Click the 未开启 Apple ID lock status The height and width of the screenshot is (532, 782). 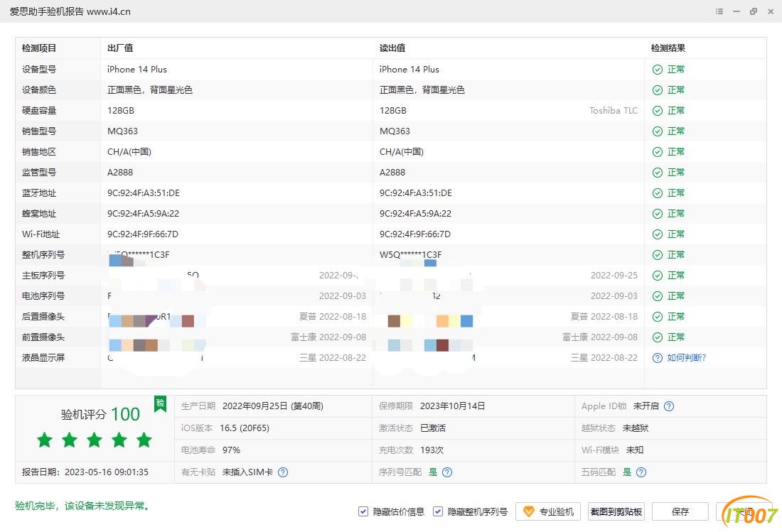click(x=646, y=406)
